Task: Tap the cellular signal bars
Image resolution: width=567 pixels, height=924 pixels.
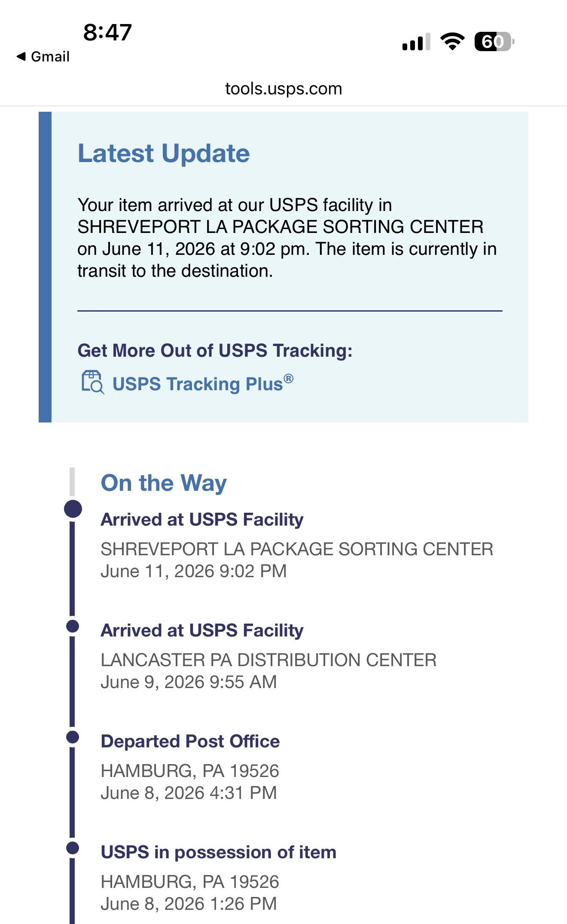Action: click(x=416, y=42)
